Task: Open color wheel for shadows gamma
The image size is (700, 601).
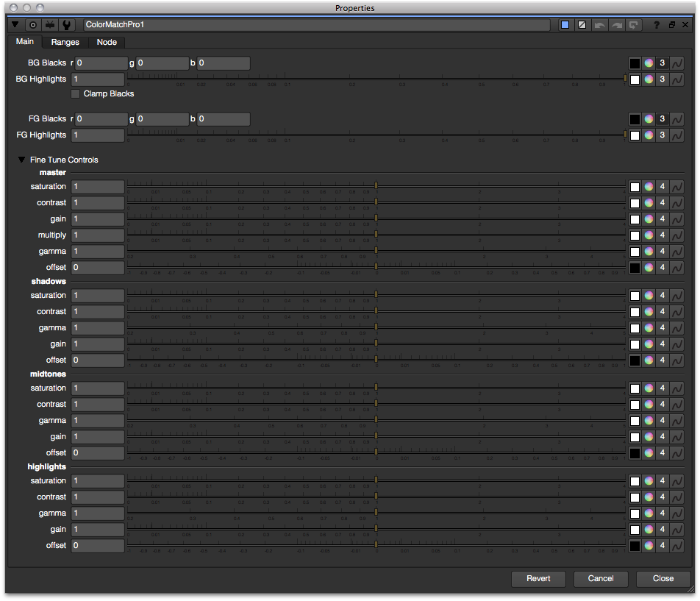Action: (x=649, y=328)
